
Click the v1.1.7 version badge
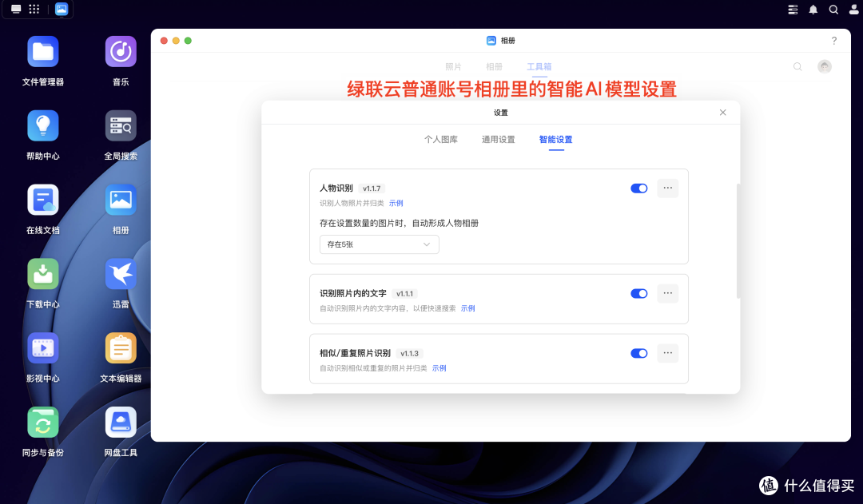[x=372, y=189]
